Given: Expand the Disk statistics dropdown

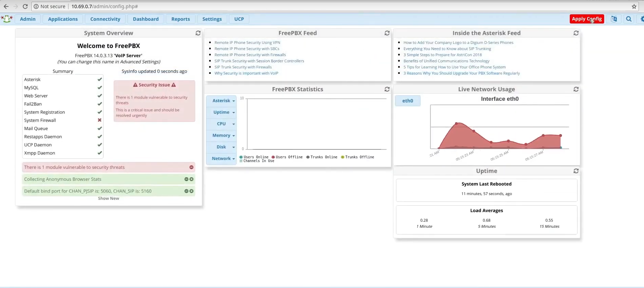Looking at the screenshot, I should click(x=221, y=147).
